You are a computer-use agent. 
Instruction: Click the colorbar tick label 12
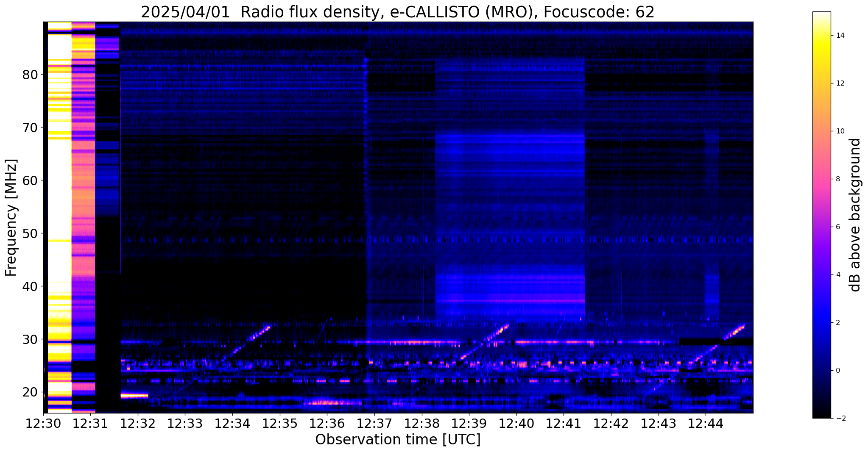tap(840, 83)
